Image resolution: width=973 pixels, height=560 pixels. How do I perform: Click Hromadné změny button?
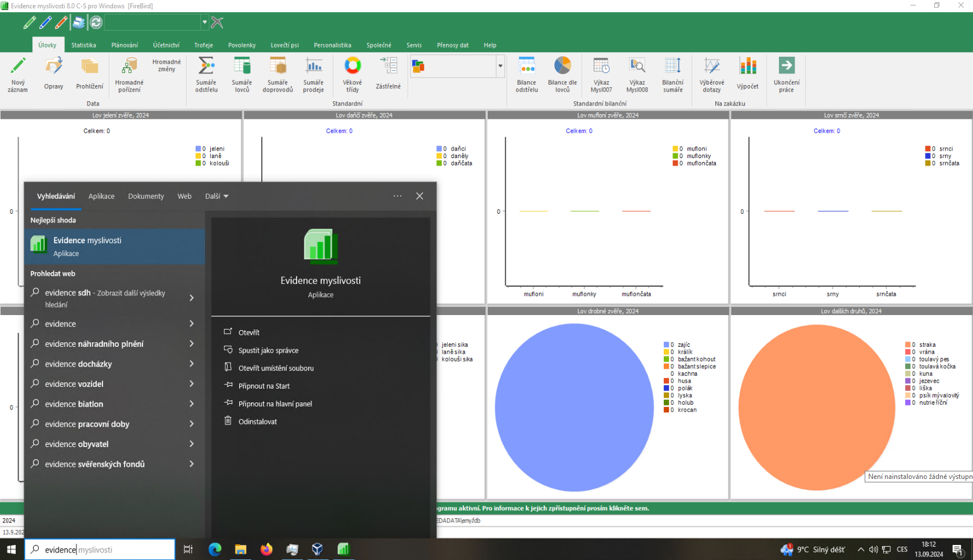point(167,65)
